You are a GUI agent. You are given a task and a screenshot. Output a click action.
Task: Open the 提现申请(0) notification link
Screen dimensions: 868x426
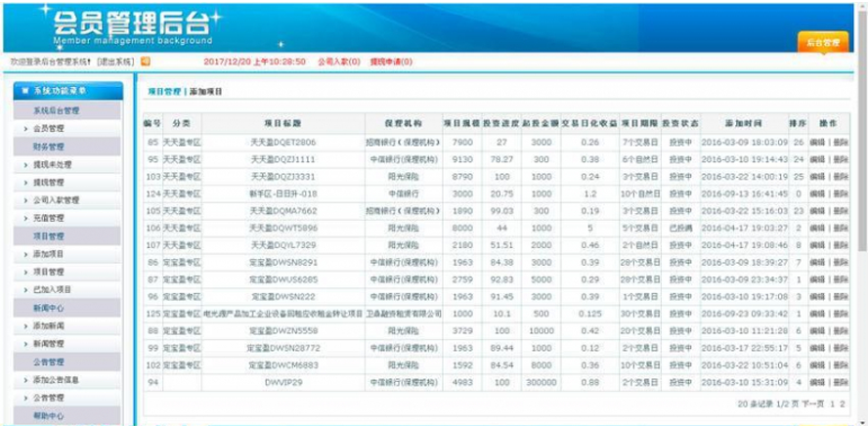click(x=391, y=62)
